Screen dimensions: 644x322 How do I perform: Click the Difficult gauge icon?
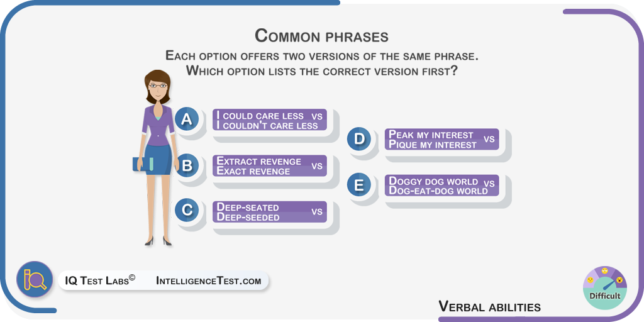[604, 287]
